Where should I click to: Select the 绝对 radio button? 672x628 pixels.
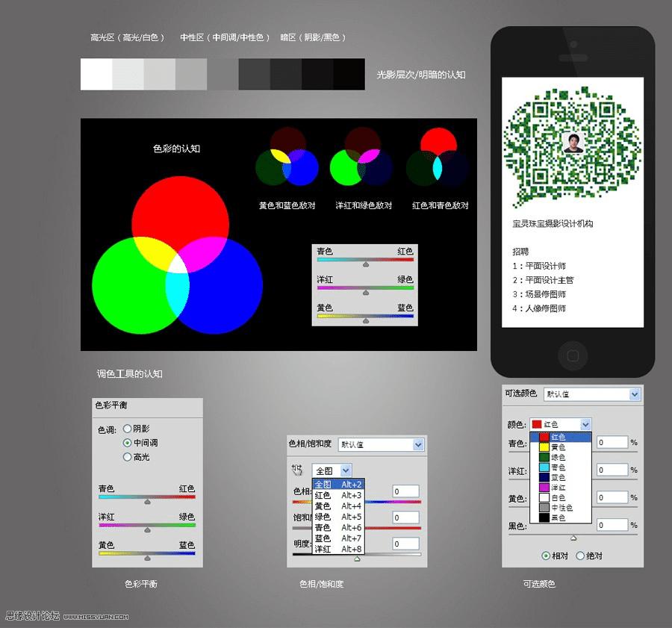pos(580,556)
